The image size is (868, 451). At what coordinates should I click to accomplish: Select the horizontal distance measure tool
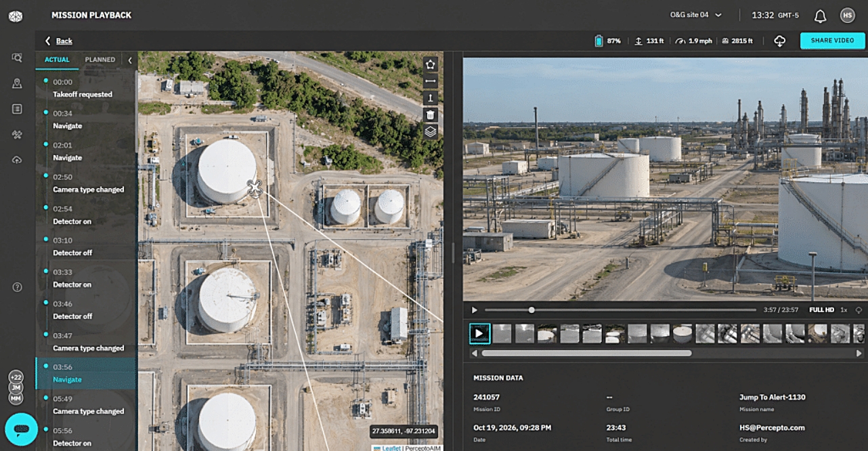click(431, 81)
